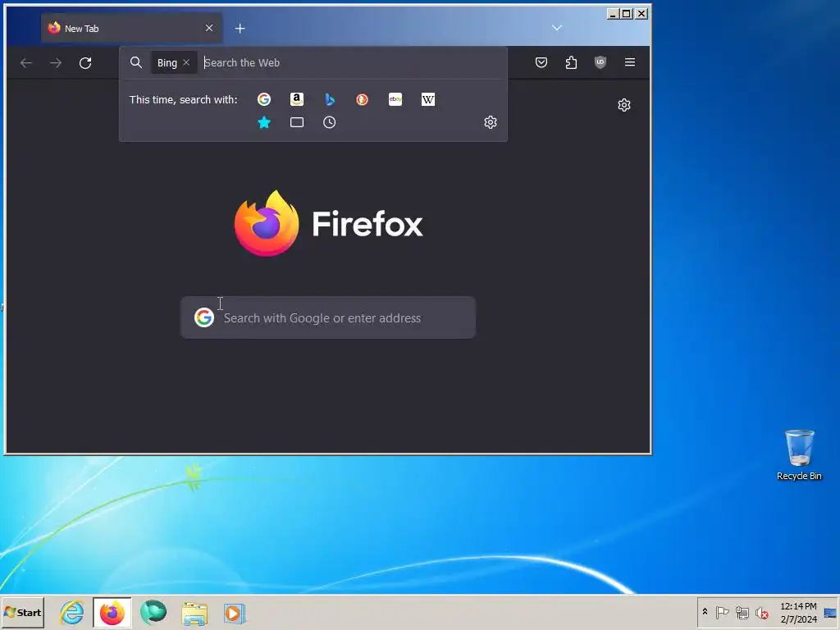Search open tabs via the tab icon
The height and width of the screenshot is (630, 840).
297,123
